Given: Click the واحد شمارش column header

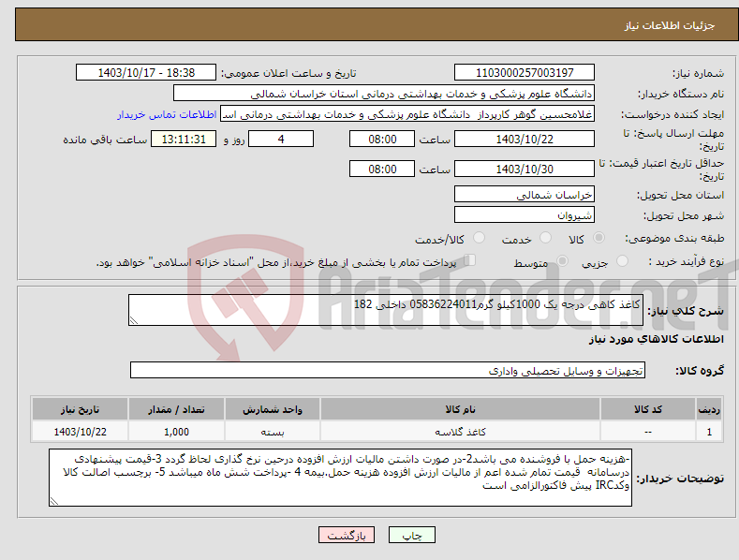Looking at the screenshot, I should coord(273,409).
